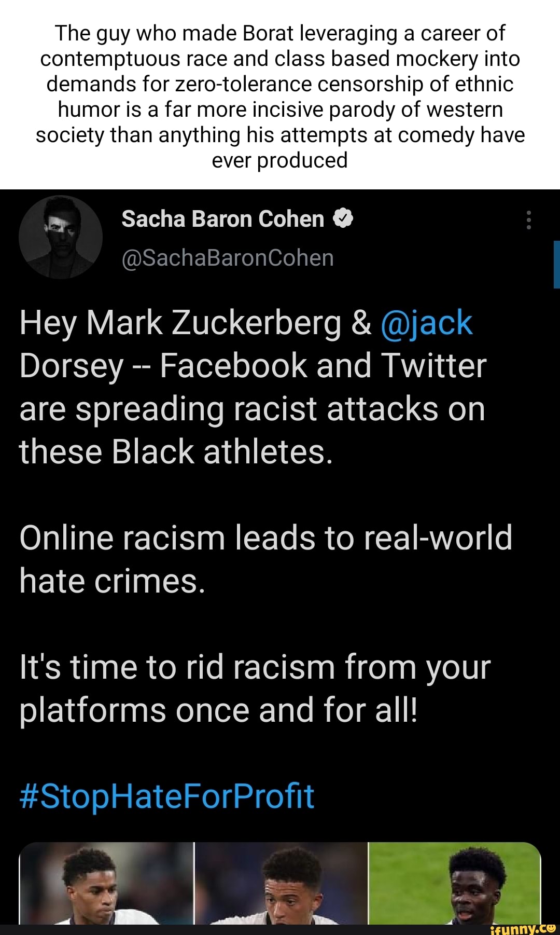
Task: Click the "platforms once and for all!" line
Action: pyautogui.click(x=218, y=710)
